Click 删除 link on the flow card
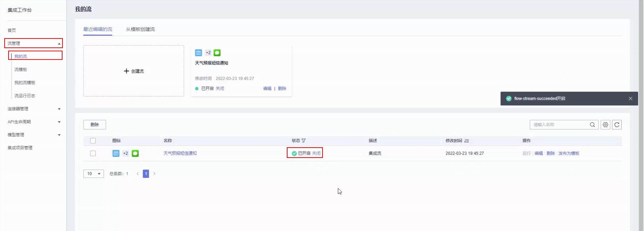The height and width of the screenshot is (231, 644). pyautogui.click(x=282, y=88)
